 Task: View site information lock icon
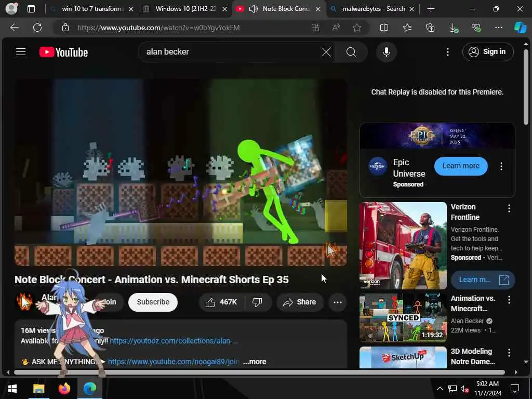(x=65, y=28)
